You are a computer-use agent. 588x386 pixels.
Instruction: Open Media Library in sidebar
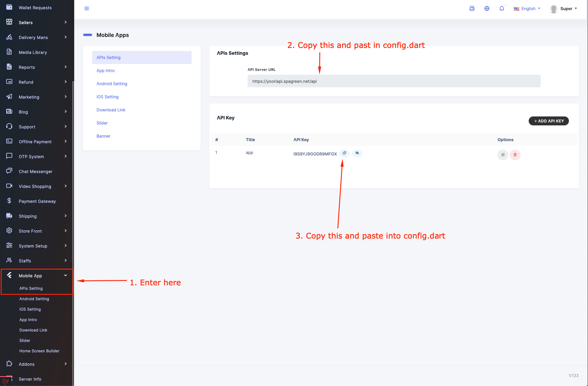coord(33,52)
